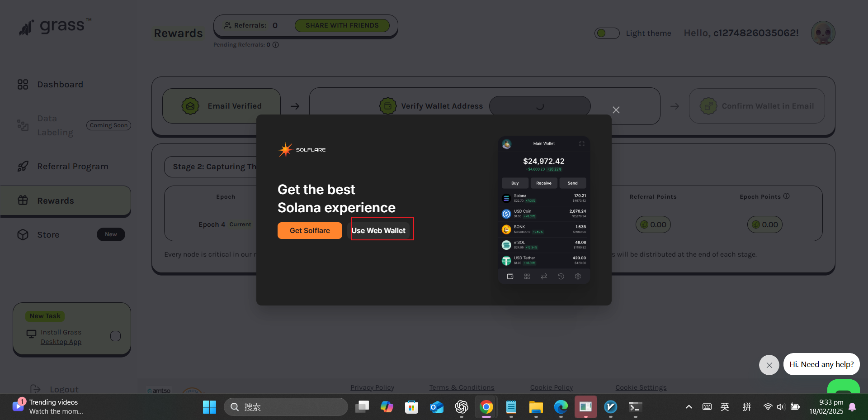868x420 pixels.
Task: Open Cookie Settings link
Action: (x=641, y=387)
